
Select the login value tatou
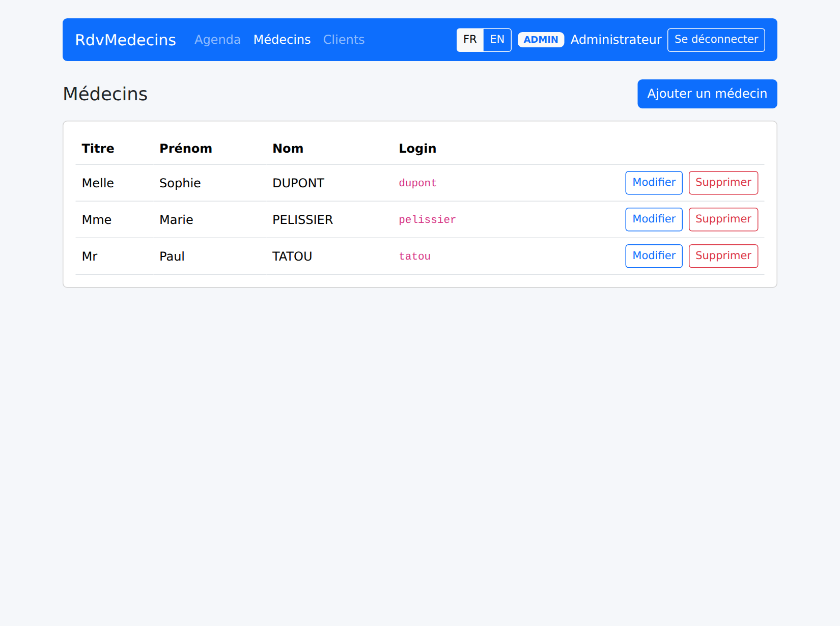click(415, 257)
